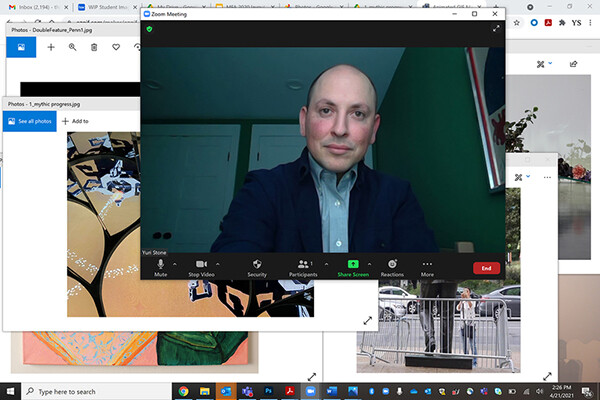The width and height of the screenshot is (600, 400).
Task: Delete the photo using the trash icon
Action: point(94,47)
